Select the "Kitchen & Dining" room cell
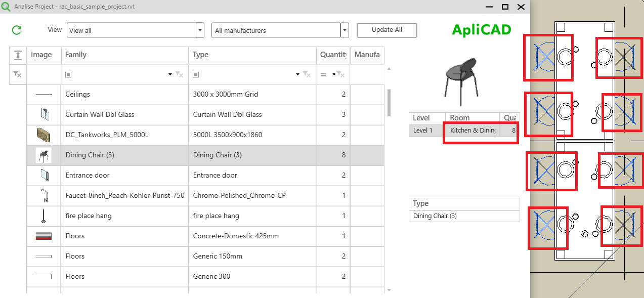644x298 pixels. coord(473,130)
